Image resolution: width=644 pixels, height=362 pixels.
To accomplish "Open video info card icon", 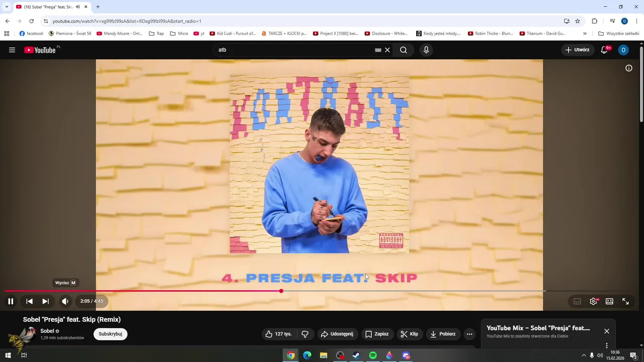I will (x=629, y=68).
